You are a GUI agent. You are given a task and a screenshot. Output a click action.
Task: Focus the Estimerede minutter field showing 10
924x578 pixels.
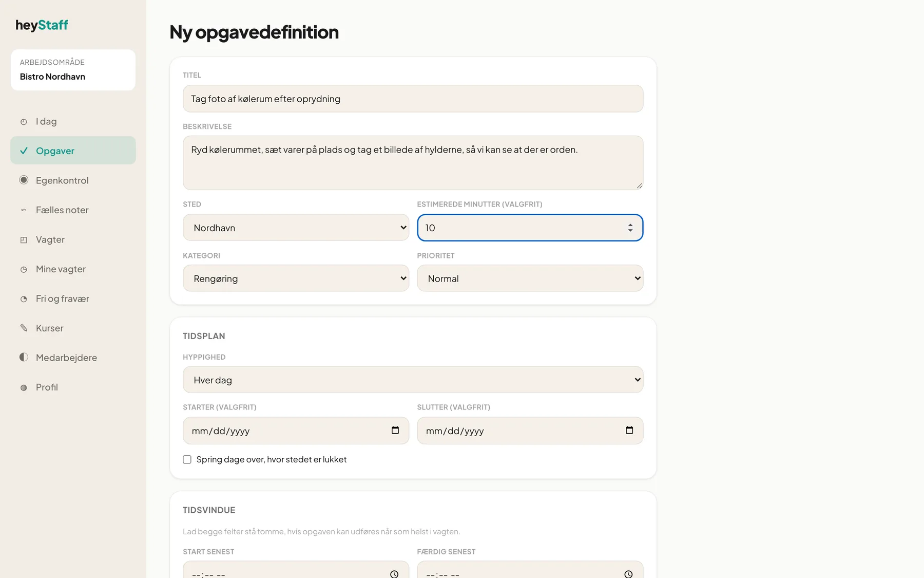pyautogui.click(x=530, y=228)
